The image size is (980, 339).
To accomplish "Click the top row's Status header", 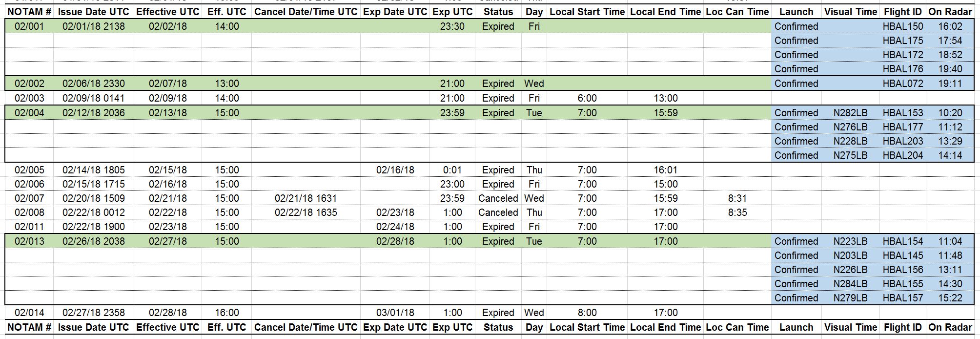I will click(x=498, y=12).
